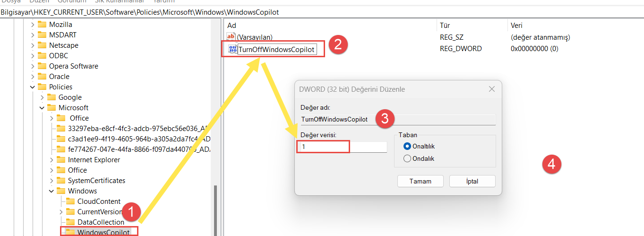
Task: Expand the Netscape key
Action: click(33, 45)
